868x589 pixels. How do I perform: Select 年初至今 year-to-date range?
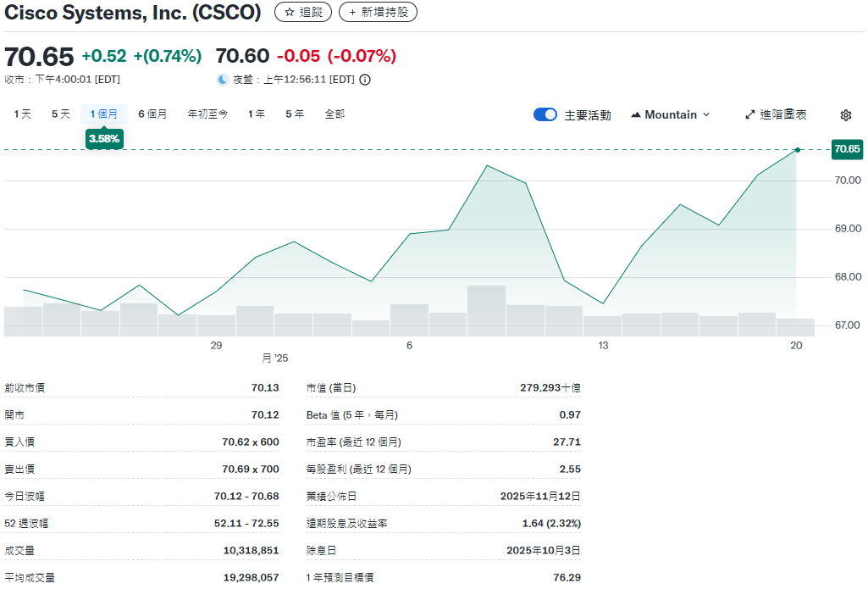tap(207, 114)
